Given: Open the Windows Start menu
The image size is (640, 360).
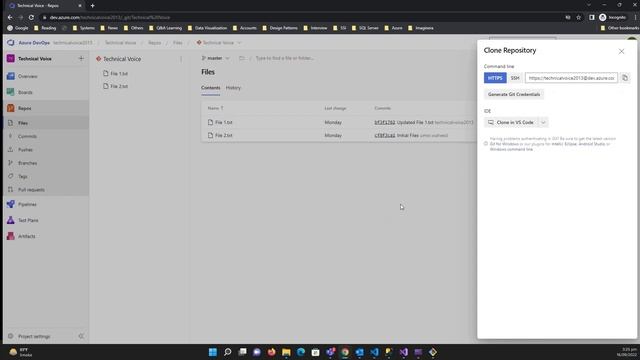Looking at the screenshot, I should 213,352.
